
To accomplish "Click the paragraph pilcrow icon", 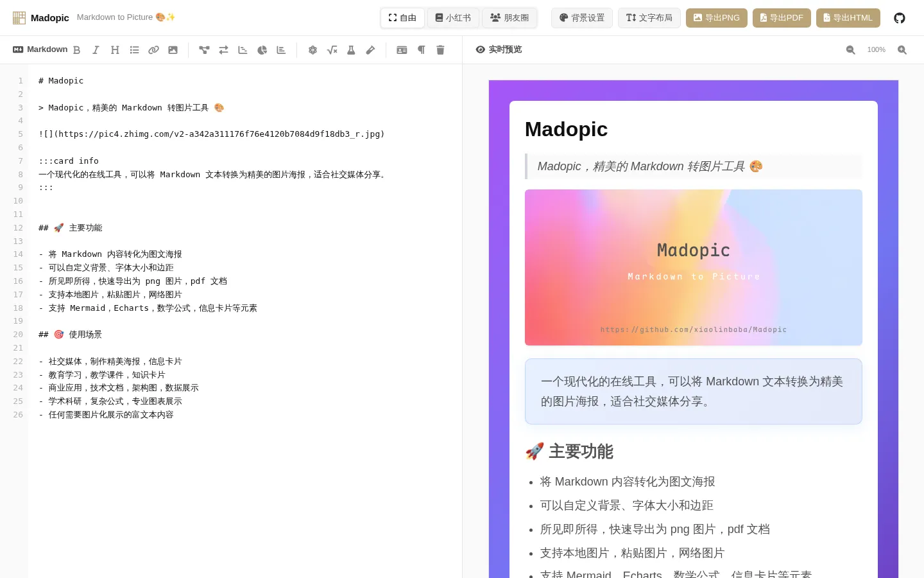I will tap(421, 50).
